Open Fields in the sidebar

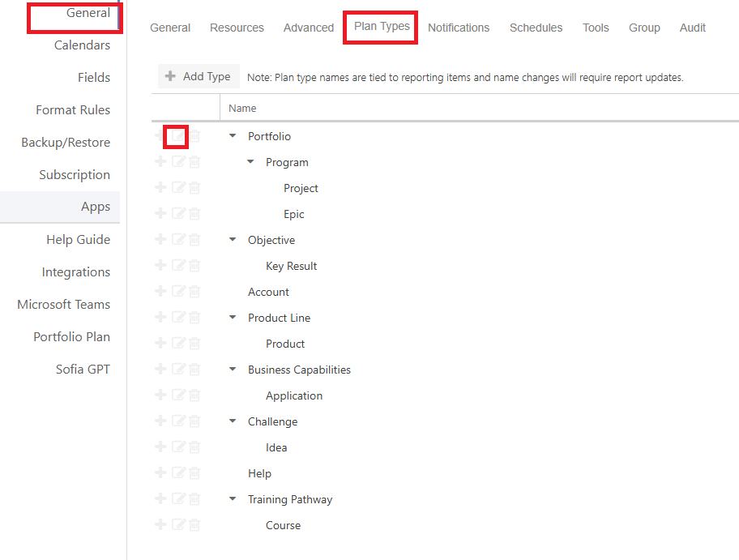(94, 77)
